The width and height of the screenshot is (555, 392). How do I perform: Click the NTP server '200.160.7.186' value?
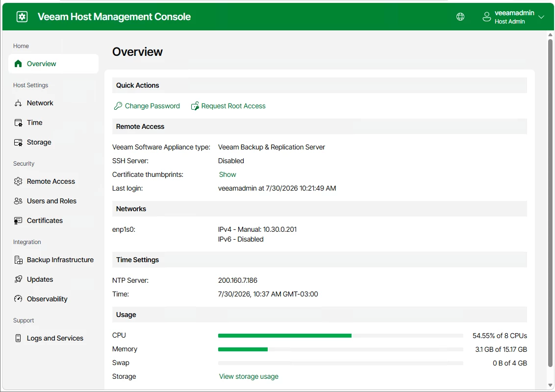237,280
